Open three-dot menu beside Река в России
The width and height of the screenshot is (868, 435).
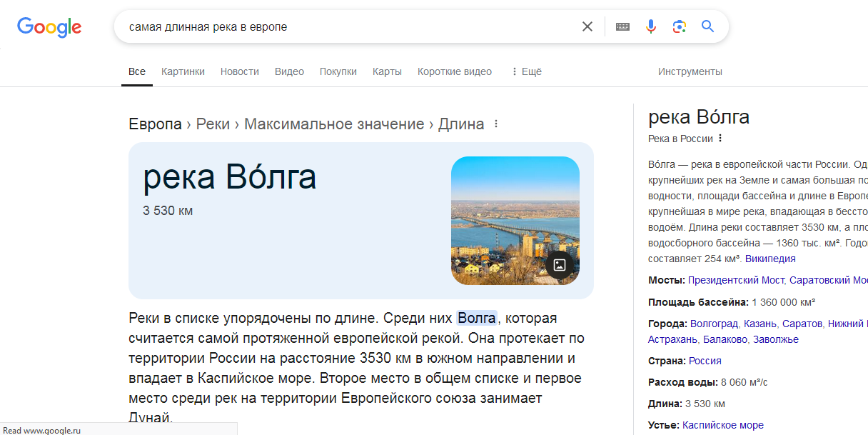point(720,139)
